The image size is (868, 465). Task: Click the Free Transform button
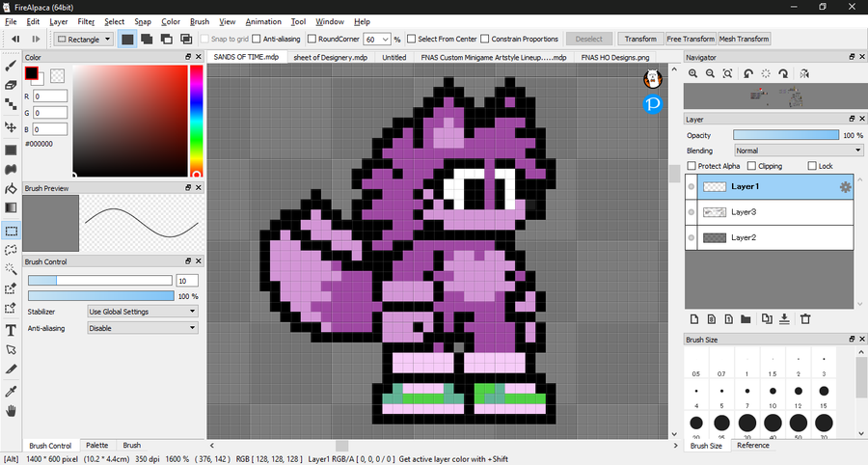click(691, 40)
